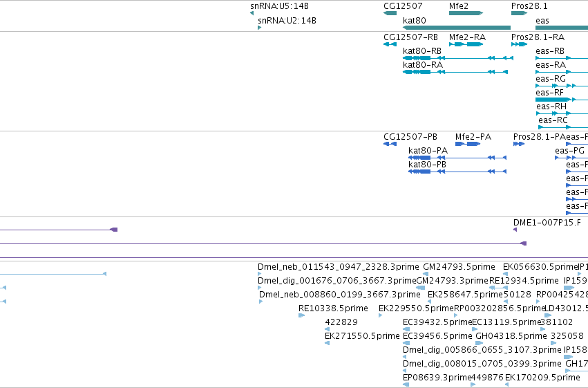Click Dmel_dig_005866_0655_3107.3prime EST
This screenshot has width=588, height=388.
pyautogui.click(x=405, y=358)
